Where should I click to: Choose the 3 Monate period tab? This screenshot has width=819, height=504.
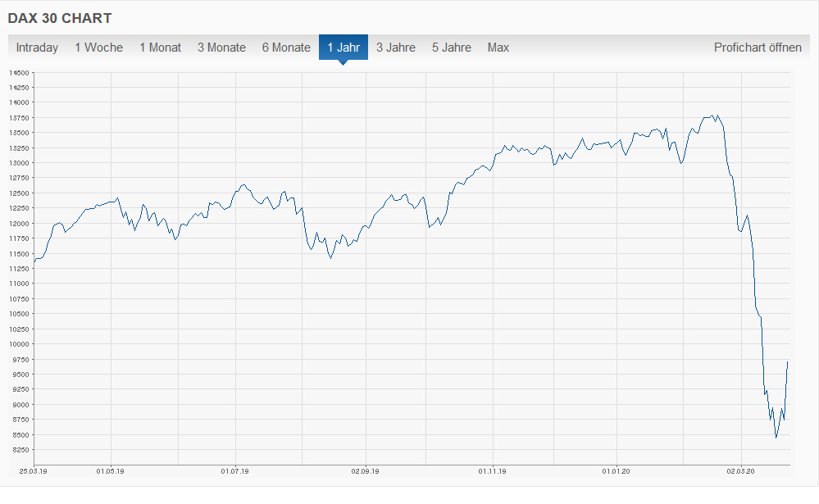(221, 48)
